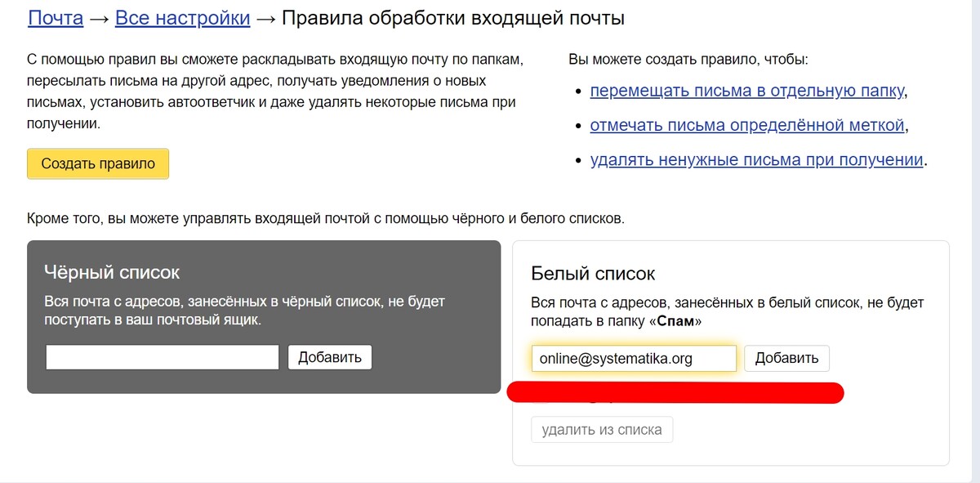Click the bold "Спам" word
This screenshot has width=980, height=483.
679,322
